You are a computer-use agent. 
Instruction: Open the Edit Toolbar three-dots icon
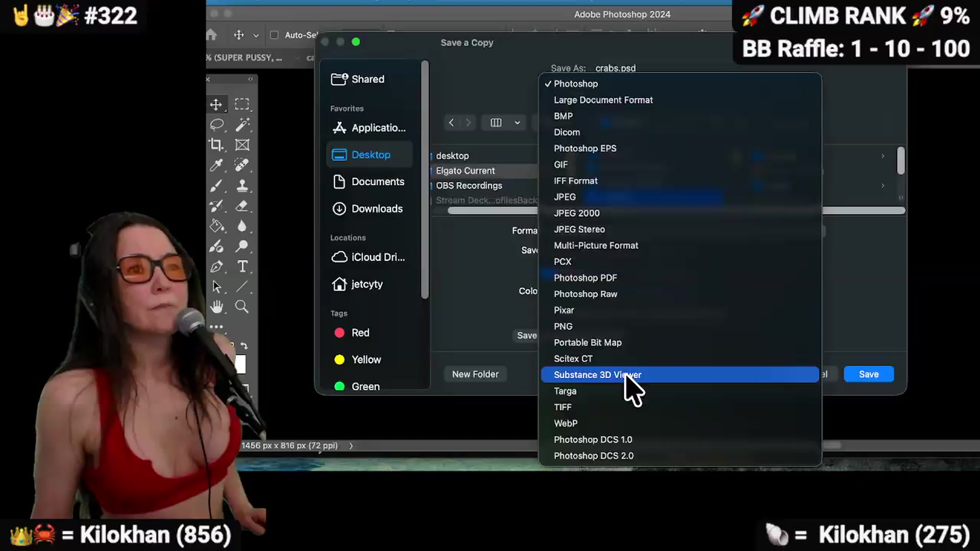click(216, 327)
